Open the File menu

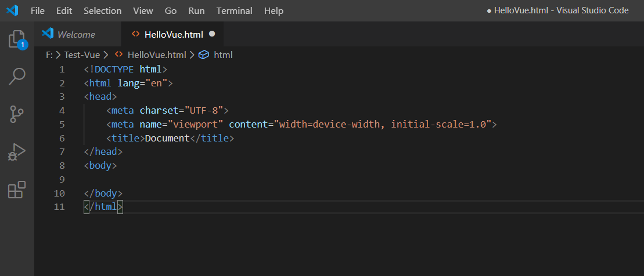(38, 10)
